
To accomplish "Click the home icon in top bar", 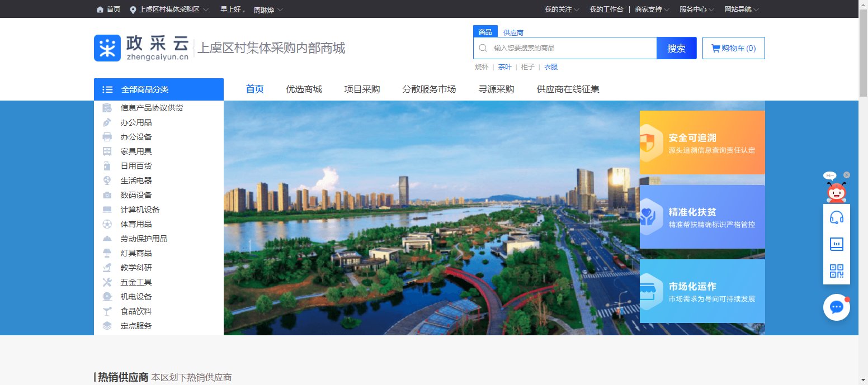I will tap(100, 9).
